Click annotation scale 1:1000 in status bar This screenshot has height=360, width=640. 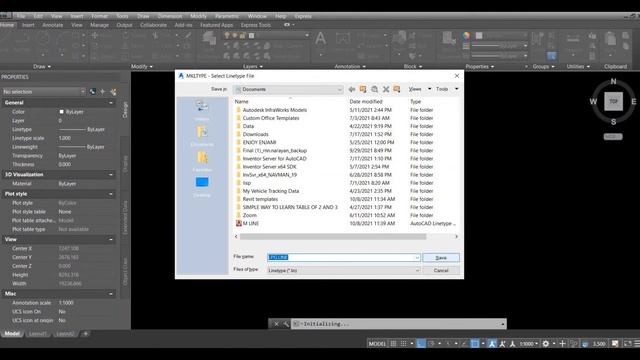529,344
